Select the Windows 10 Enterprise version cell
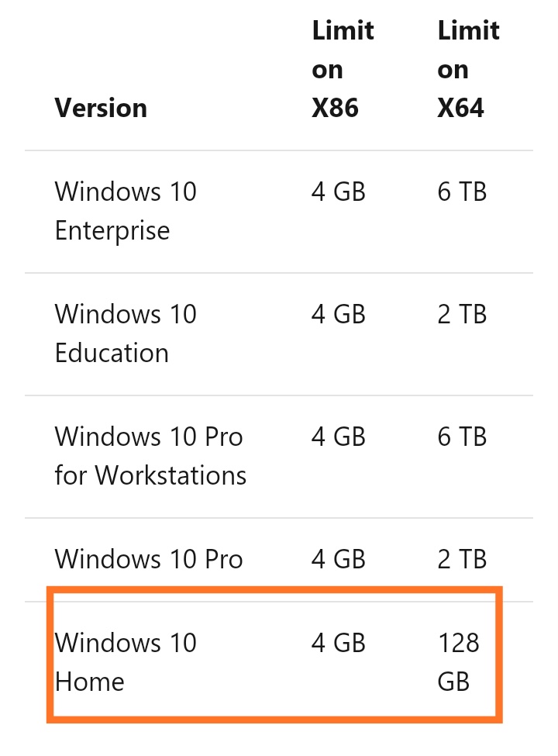The height and width of the screenshot is (756, 558). pyautogui.click(x=126, y=211)
